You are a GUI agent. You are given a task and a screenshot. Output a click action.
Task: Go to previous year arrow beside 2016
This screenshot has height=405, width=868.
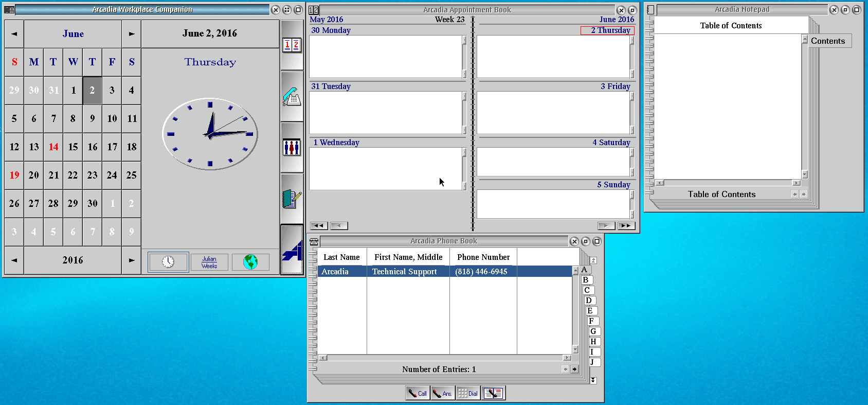tap(14, 260)
